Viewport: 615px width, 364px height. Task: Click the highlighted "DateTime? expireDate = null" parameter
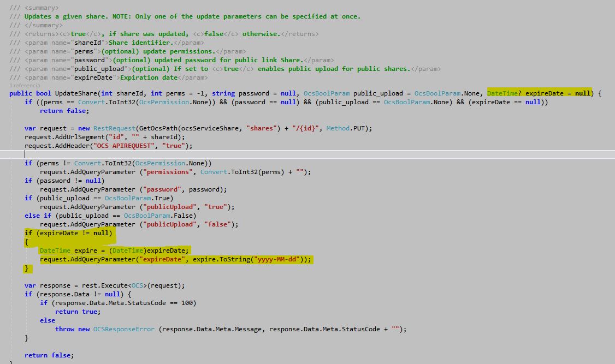pyautogui.click(x=539, y=93)
